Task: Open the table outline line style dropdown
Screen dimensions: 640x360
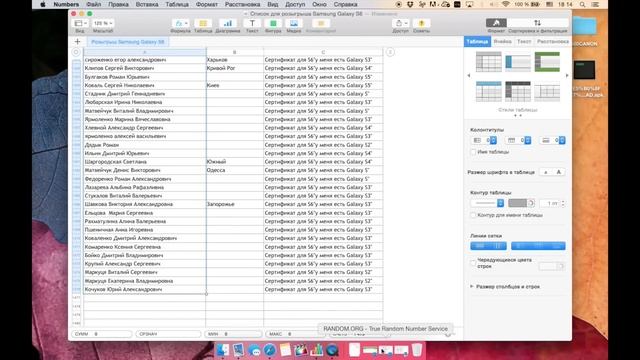Action: [487, 203]
